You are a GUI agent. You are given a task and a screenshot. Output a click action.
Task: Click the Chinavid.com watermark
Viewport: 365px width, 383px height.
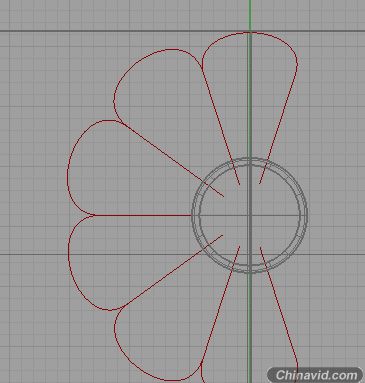[x=315, y=375]
